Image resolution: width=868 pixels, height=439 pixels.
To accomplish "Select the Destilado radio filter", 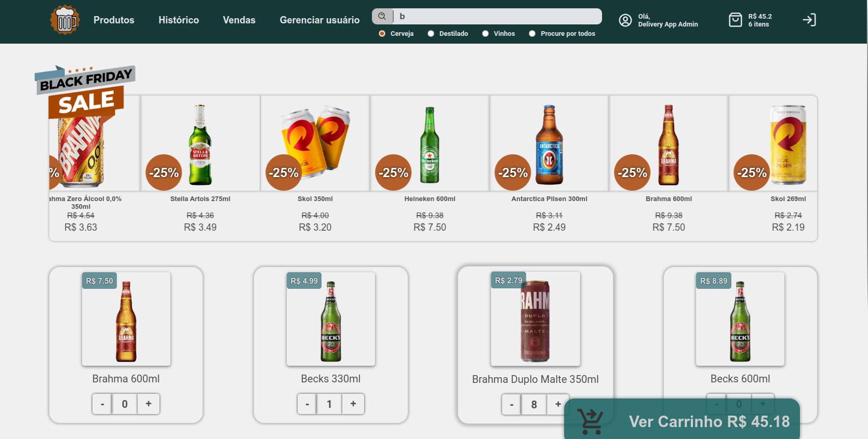I will [431, 33].
